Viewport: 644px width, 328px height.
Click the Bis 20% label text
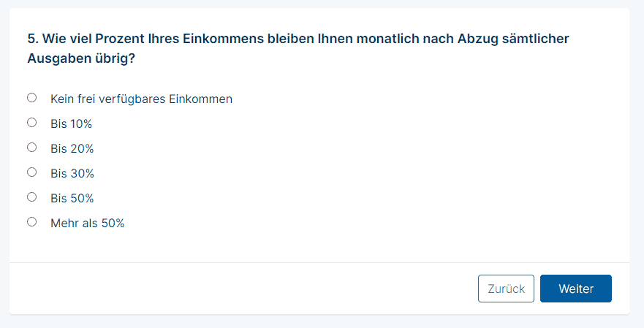click(72, 148)
